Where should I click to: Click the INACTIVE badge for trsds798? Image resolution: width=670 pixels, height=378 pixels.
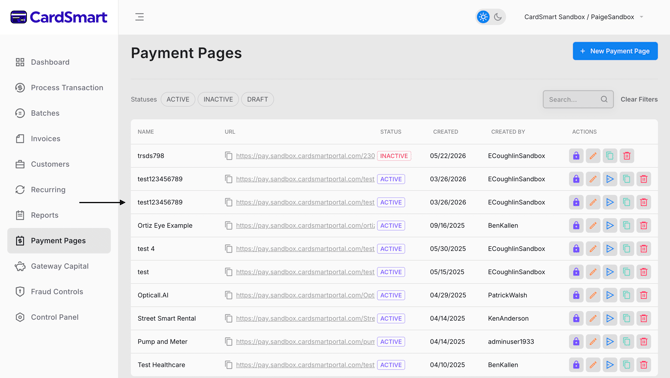pos(394,156)
